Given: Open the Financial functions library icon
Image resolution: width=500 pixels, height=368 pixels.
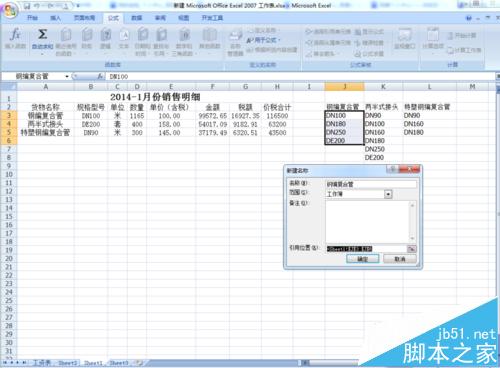Looking at the screenshot, I should pyautogui.click(x=87, y=35).
